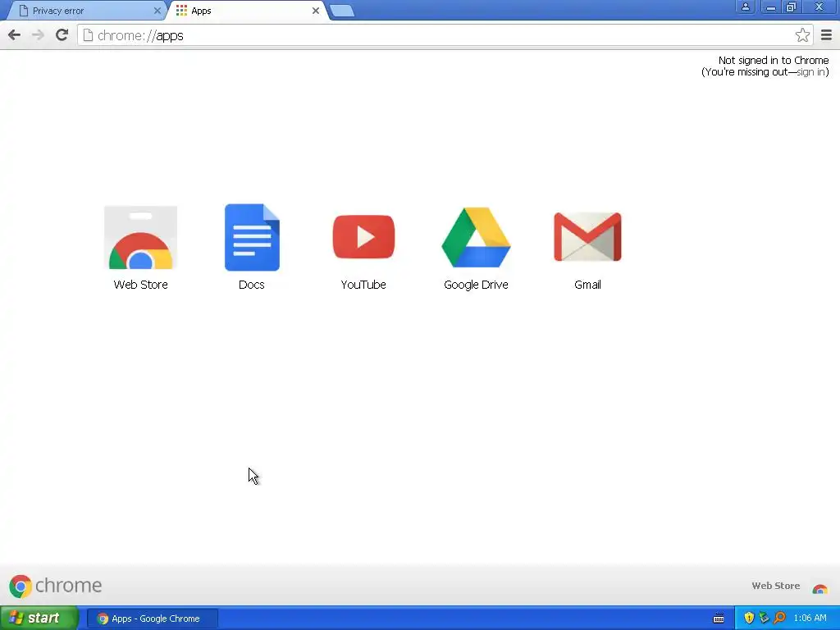Image resolution: width=840 pixels, height=630 pixels.
Task: Select Apps - Google Chrome taskbar button
Action: [152, 619]
